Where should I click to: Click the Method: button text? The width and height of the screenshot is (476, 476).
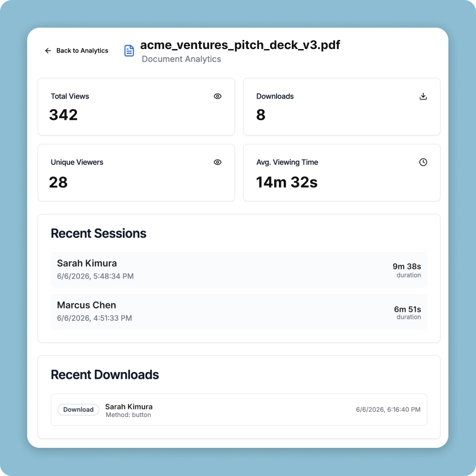pos(128,415)
